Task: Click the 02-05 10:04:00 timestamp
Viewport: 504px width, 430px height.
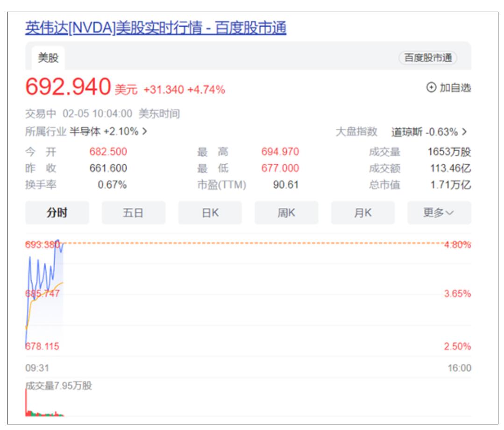Action: pyautogui.click(x=97, y=113)
